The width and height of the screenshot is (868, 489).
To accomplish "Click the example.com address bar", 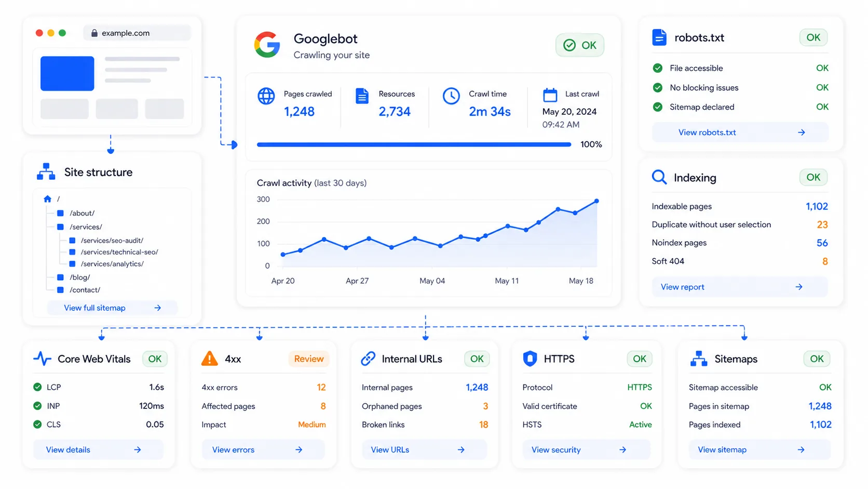I will pos(137,33).
